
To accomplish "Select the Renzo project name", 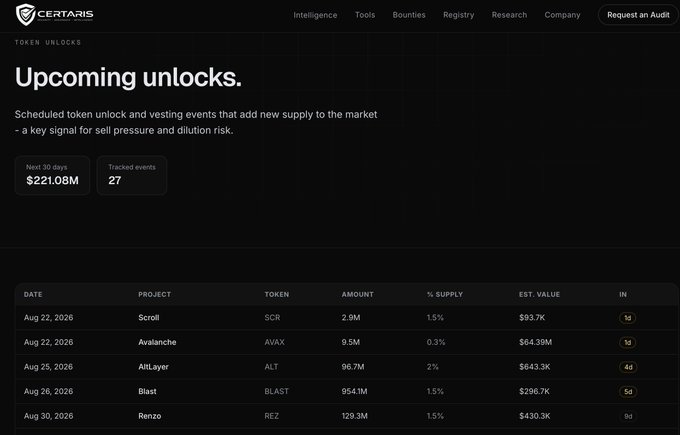I will point(150,416).
